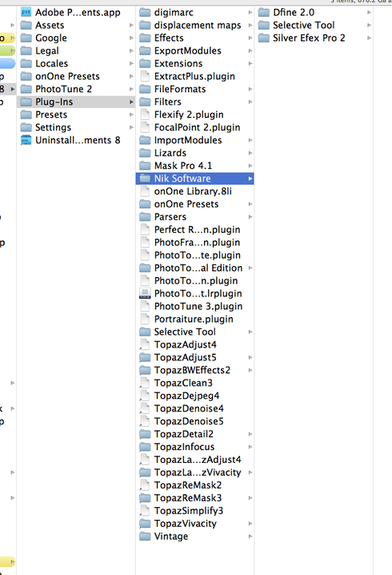
Task: Expand the Presets folder arrow in Elements column
Action: [x=131, y=115]
